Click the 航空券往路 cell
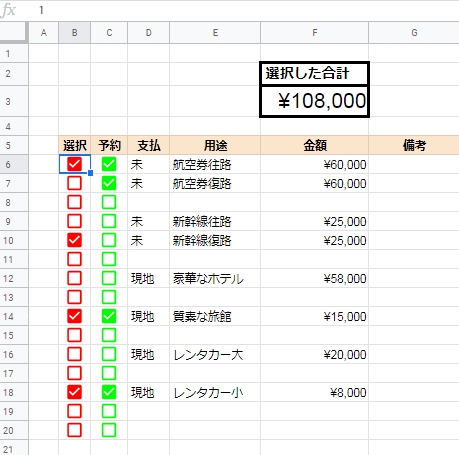 (215, 164)
